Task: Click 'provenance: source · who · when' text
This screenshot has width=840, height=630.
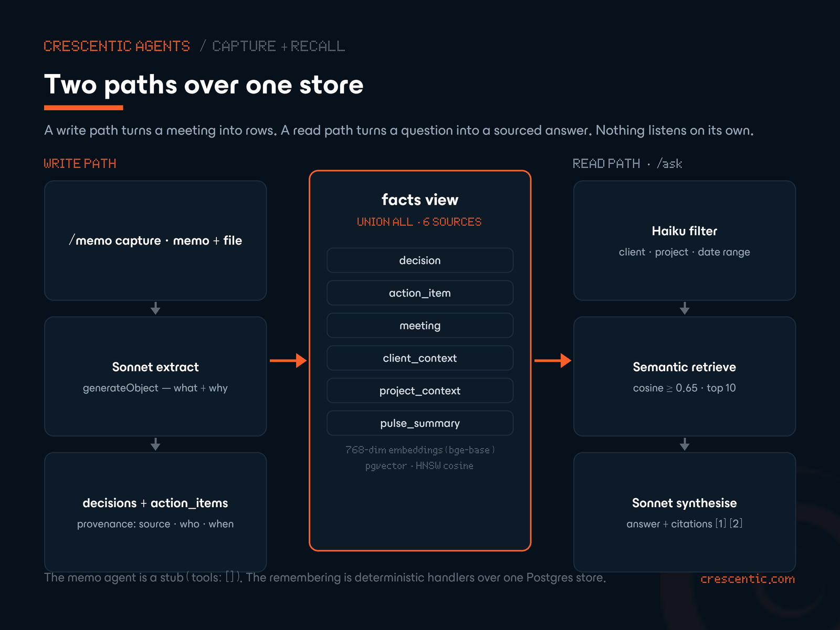Action: coord(155,524)
